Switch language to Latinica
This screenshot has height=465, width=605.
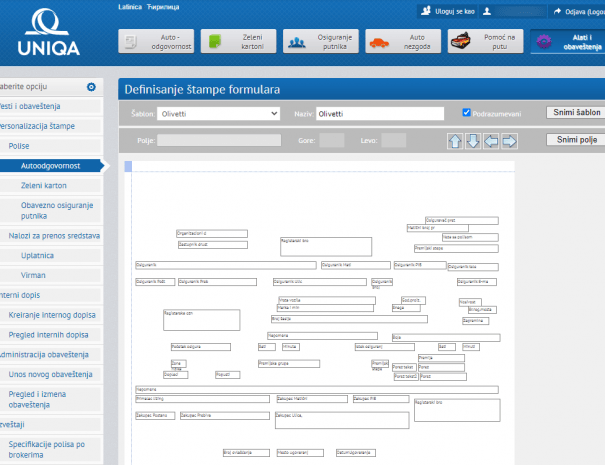[129, 7]
